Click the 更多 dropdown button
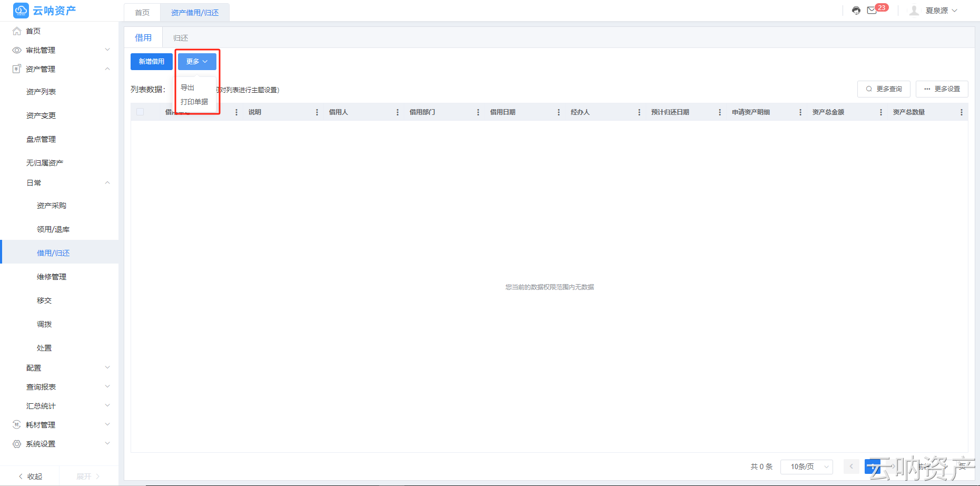This screenshot has width=980, height=486. 197,62
